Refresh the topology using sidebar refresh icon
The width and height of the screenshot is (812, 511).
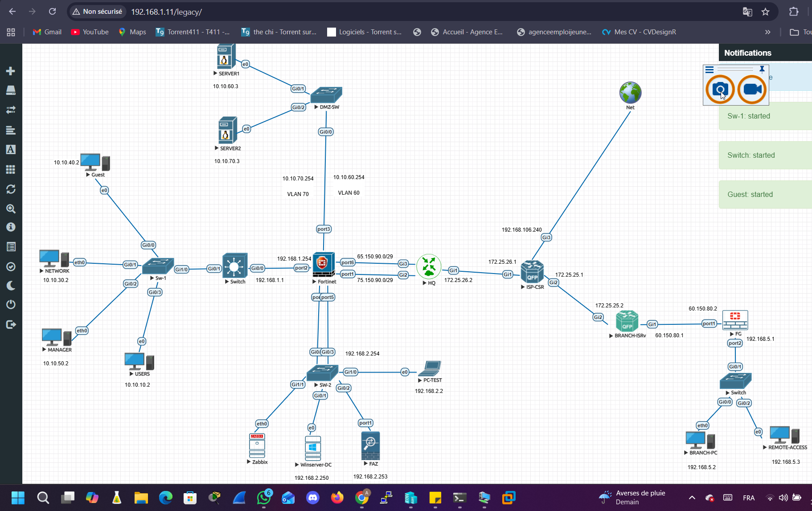point(11,189)
